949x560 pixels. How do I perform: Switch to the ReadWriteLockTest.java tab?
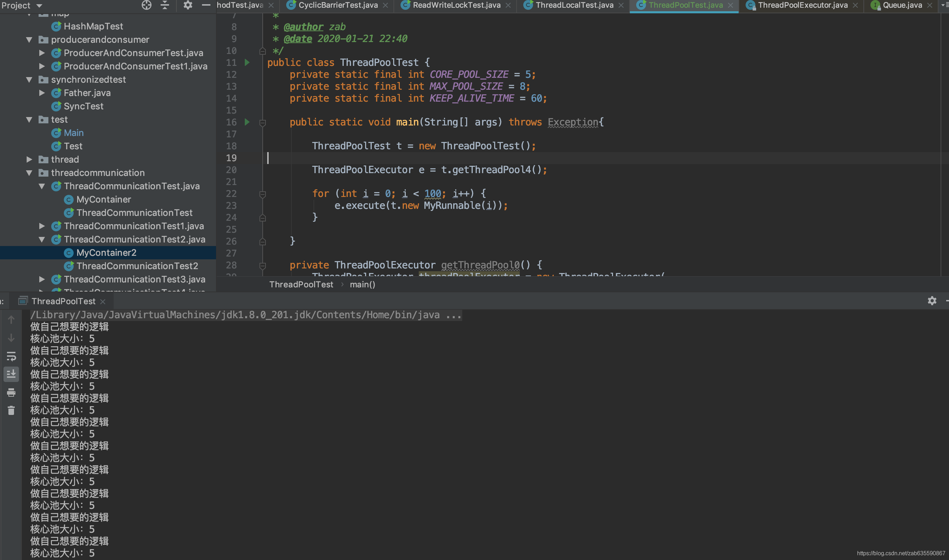[456, 5]
